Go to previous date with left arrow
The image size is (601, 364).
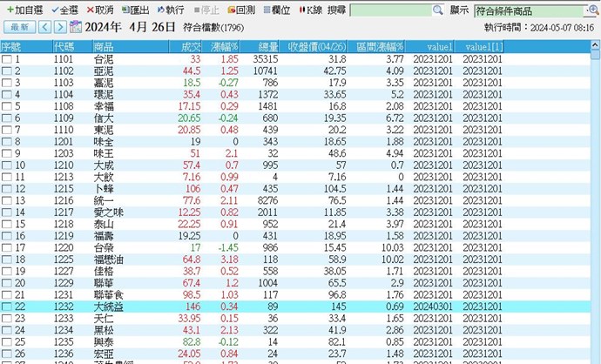[x=45, y=28]
